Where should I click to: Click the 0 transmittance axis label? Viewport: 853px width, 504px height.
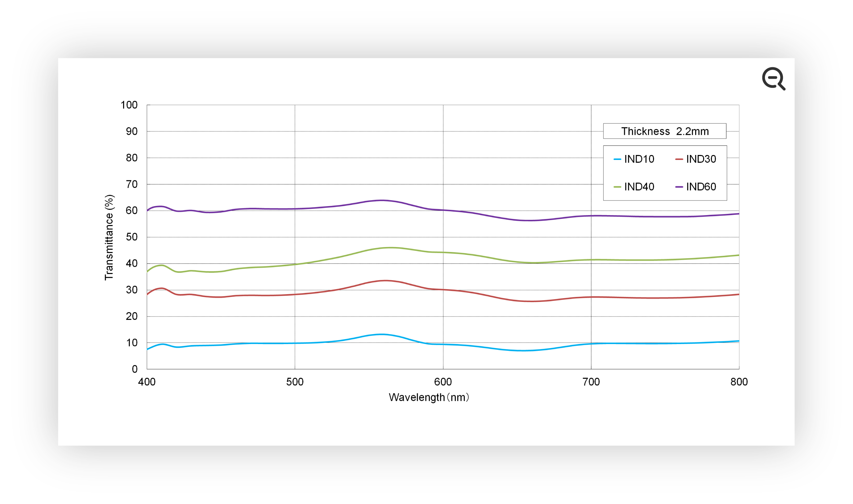pos(135,369)
